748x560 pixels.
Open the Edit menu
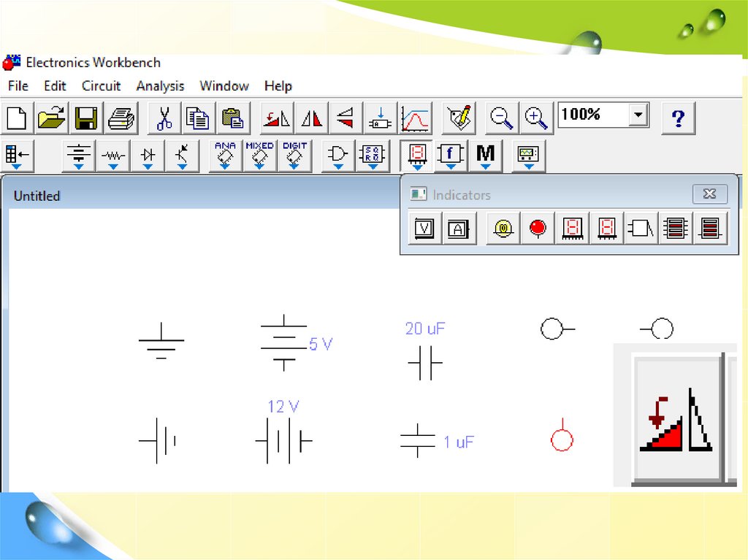tap(55, 86)
